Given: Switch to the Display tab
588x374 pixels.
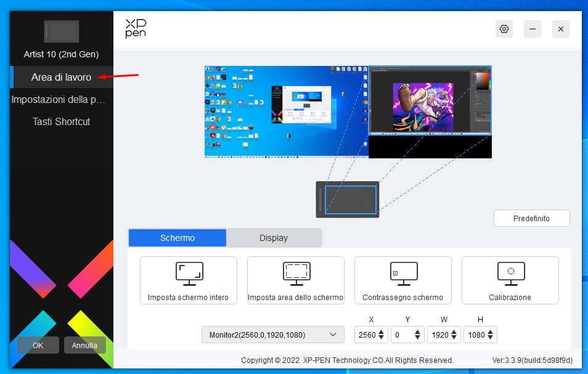Looking at the screenshot, I should [274, 238].
